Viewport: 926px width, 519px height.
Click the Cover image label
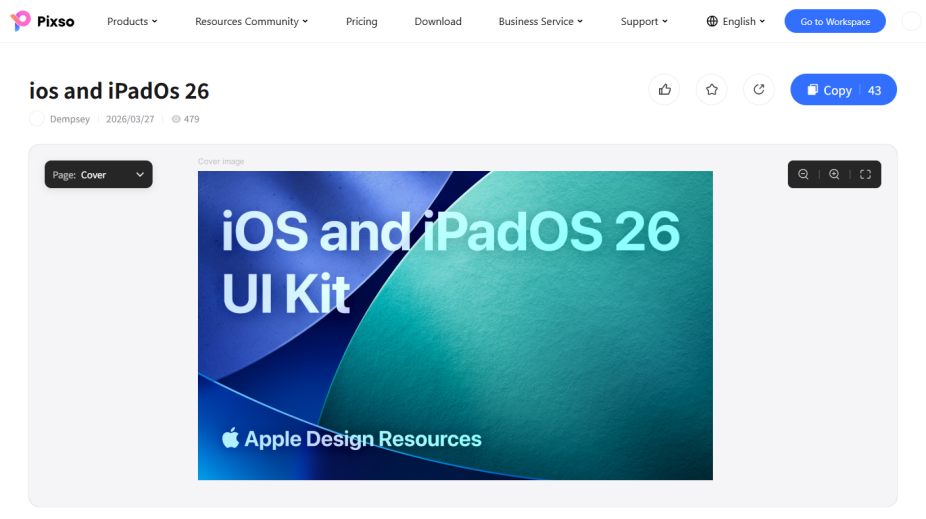pos(221,161)
